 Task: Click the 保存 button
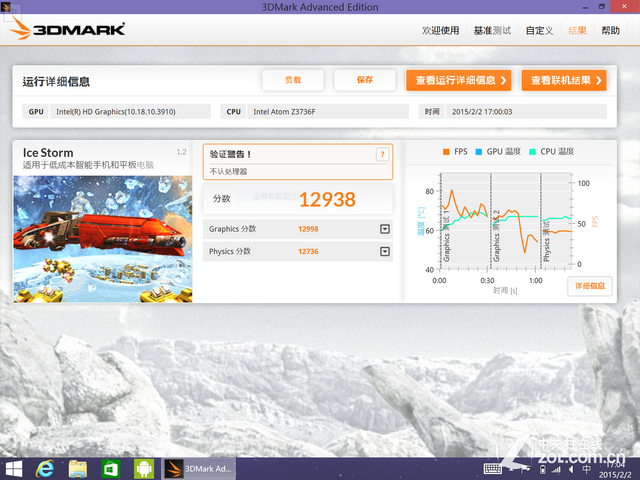click(x=364, y=80)
